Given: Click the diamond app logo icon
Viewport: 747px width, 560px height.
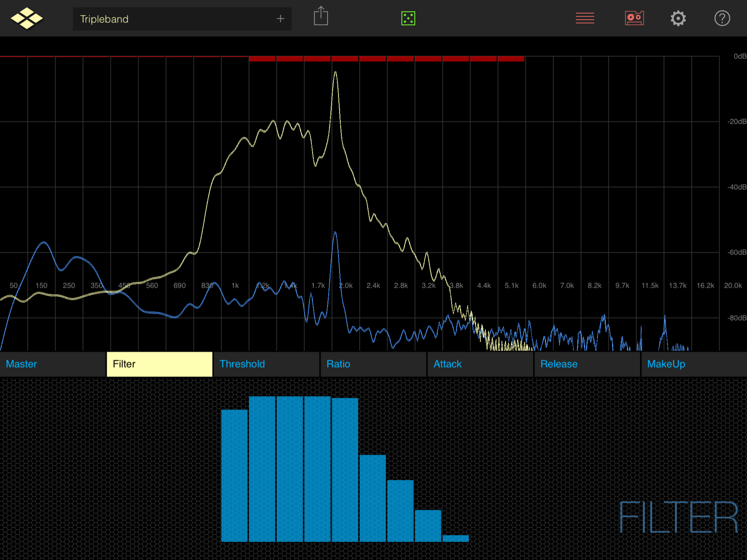Looking at the screenshot, I should click(x=27, y=18).
